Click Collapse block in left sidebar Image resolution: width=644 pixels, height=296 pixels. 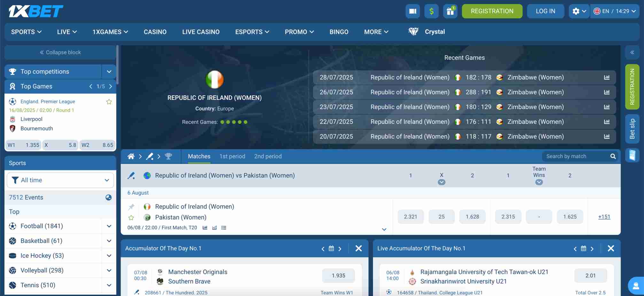(60, 52)
